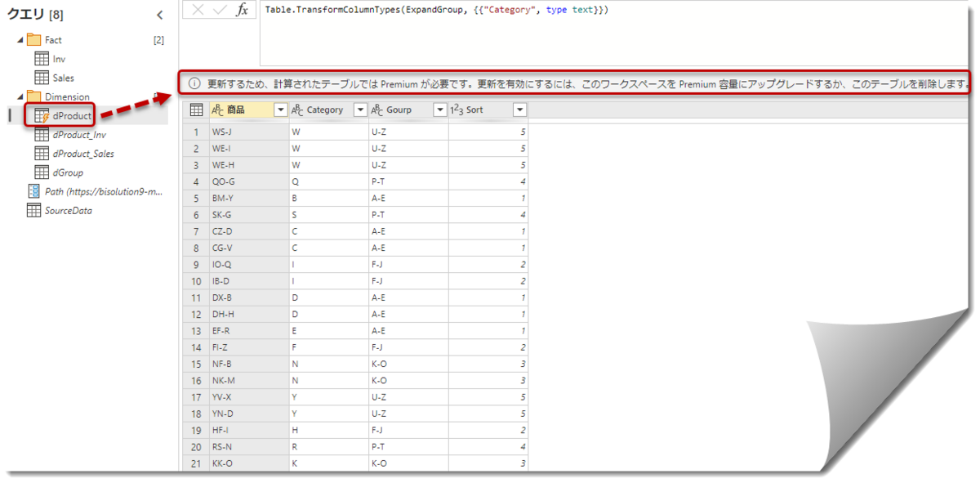Change number type icon of Sort column
The height and width of the screenshot is (483, 980).
coord(457,110)
